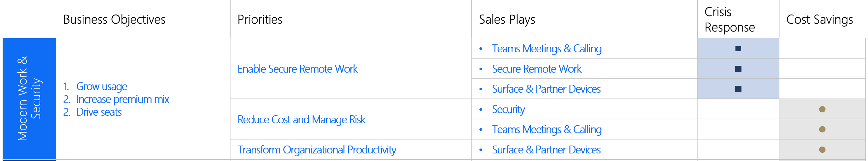Viewport: 868px width, 161px height.
Task: Select the Grow usage objective
Action: (x=101, y=86)
